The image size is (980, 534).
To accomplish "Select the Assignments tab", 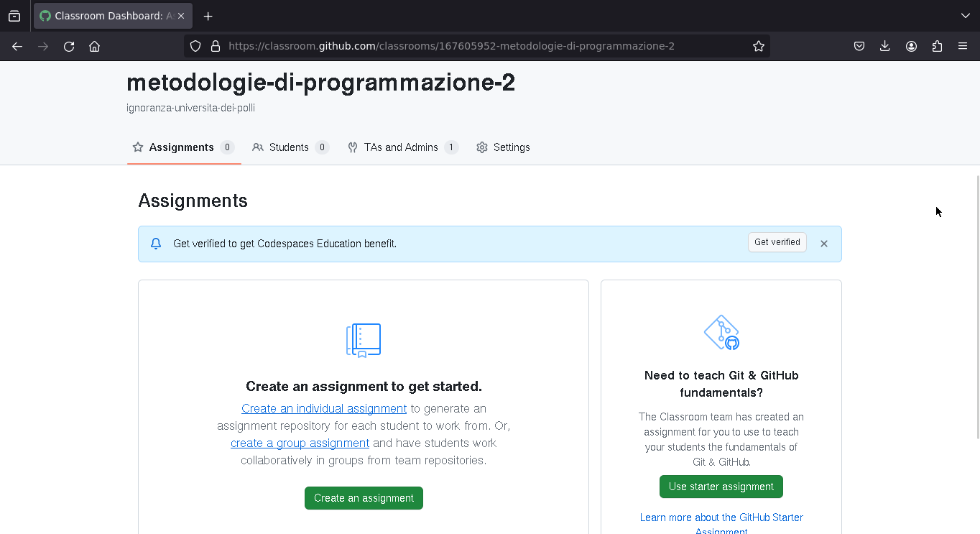I will tap(184, 147).
